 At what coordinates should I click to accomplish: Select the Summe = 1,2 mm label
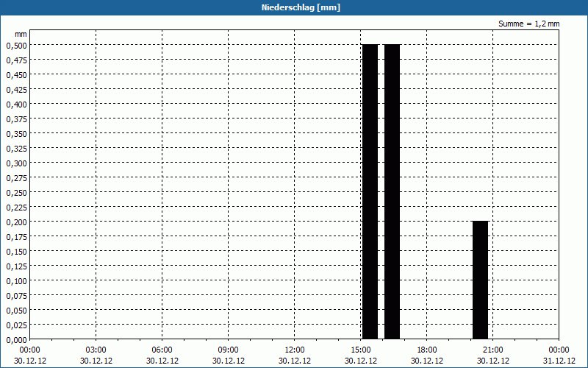(x=528, y=24)
